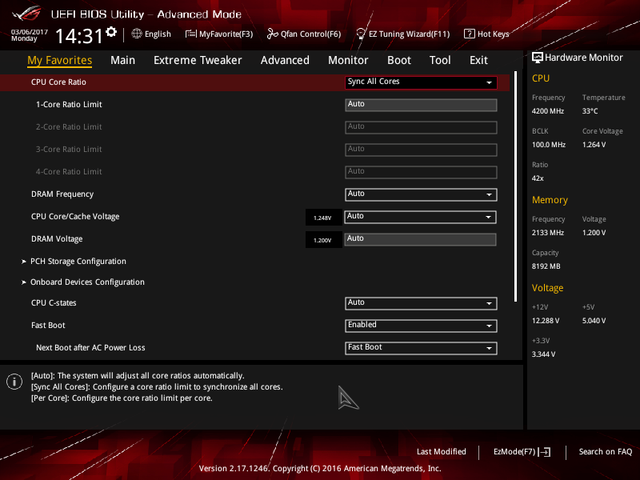Click the 4200 MHz CPU frequency value

coord(548,111)
